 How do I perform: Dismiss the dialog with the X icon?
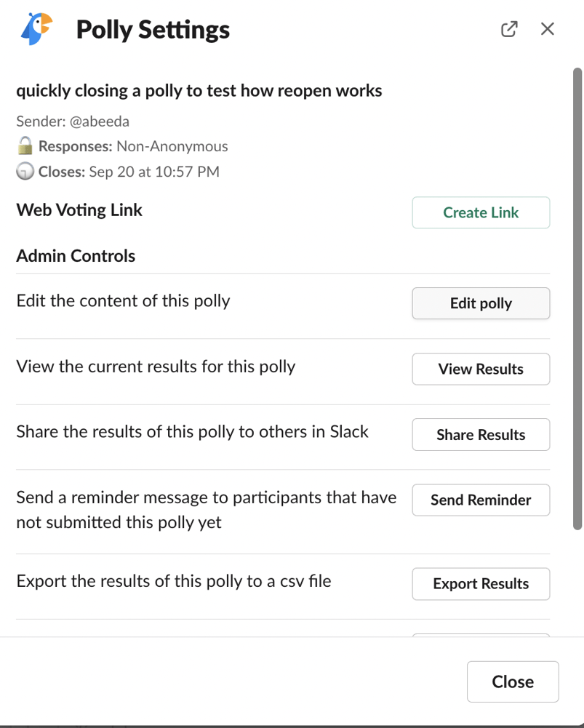coord(548,29)
